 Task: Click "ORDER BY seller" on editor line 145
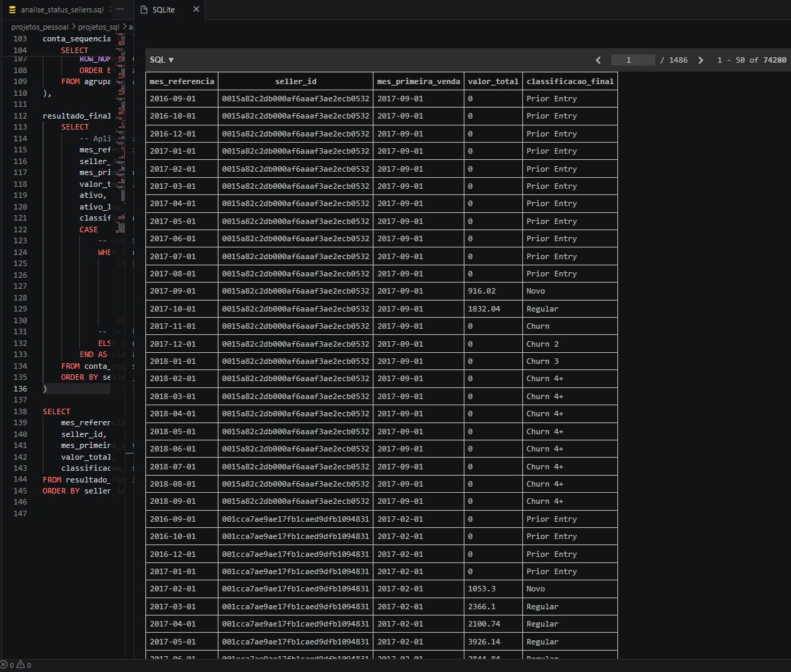[76, 491]
